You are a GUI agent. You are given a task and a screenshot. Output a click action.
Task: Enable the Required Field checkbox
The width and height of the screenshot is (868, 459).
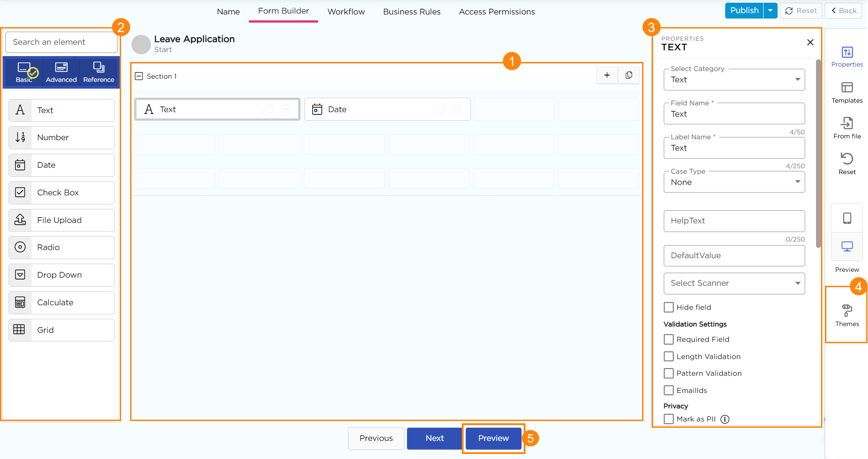[669, 340]
